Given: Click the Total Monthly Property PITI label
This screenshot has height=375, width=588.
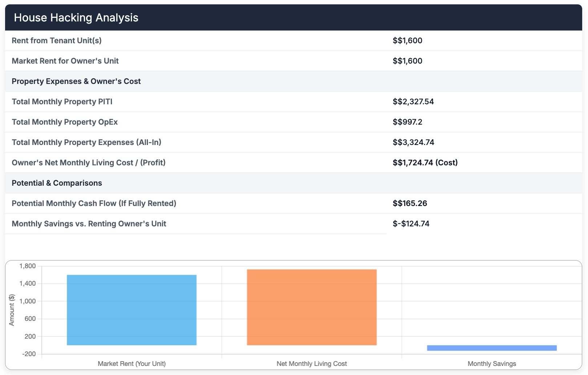Looking at the screenshot, I should [62, 102].
